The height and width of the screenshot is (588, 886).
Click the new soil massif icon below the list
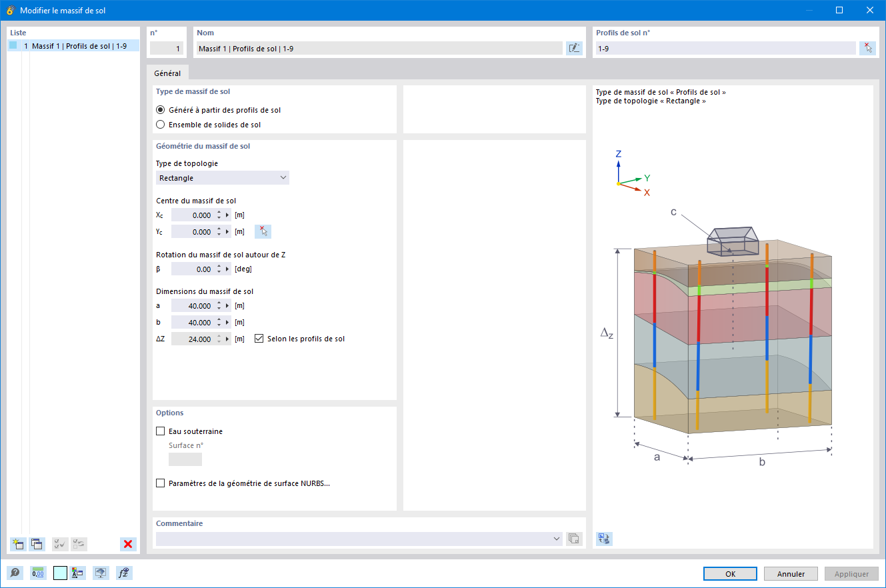pyautogui.click(x=18, y=544)
